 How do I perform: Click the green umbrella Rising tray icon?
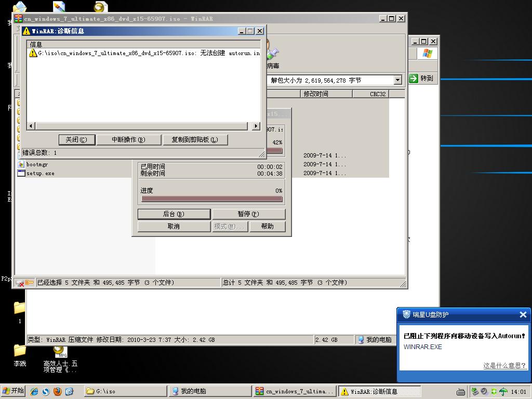point(503,392)
